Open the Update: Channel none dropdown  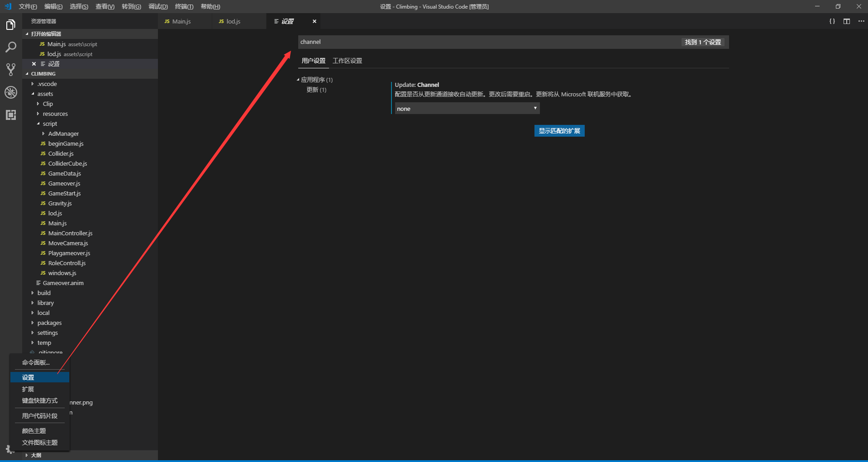(x=467, y=109)
